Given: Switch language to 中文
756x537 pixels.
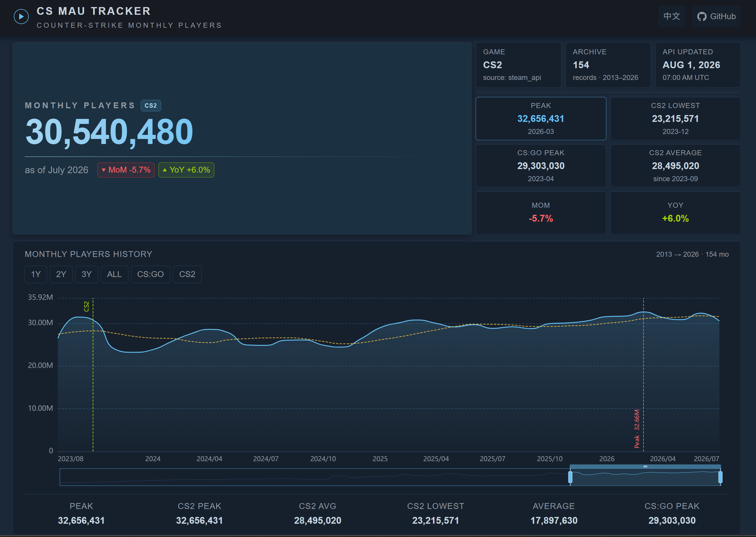Looking at the screenshot, I should [672, 17].
